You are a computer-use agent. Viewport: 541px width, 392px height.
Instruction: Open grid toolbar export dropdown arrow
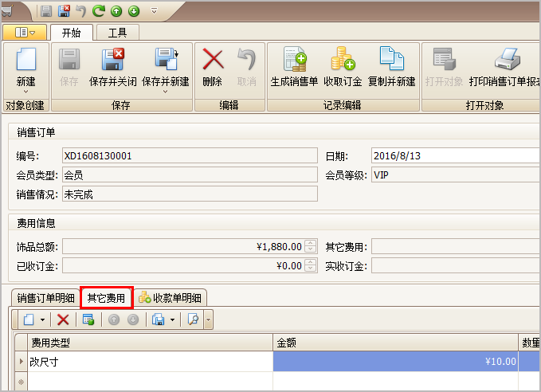pos(173,319)
